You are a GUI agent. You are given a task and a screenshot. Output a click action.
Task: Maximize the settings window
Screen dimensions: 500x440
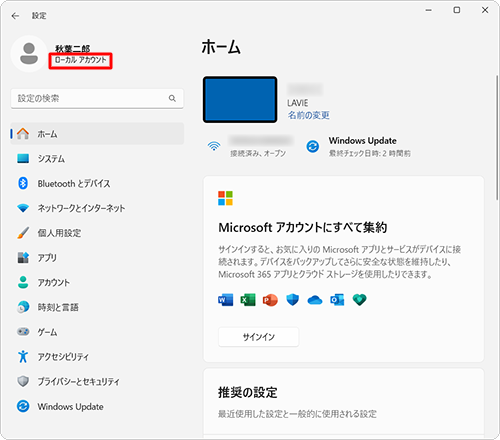point(457,10)
